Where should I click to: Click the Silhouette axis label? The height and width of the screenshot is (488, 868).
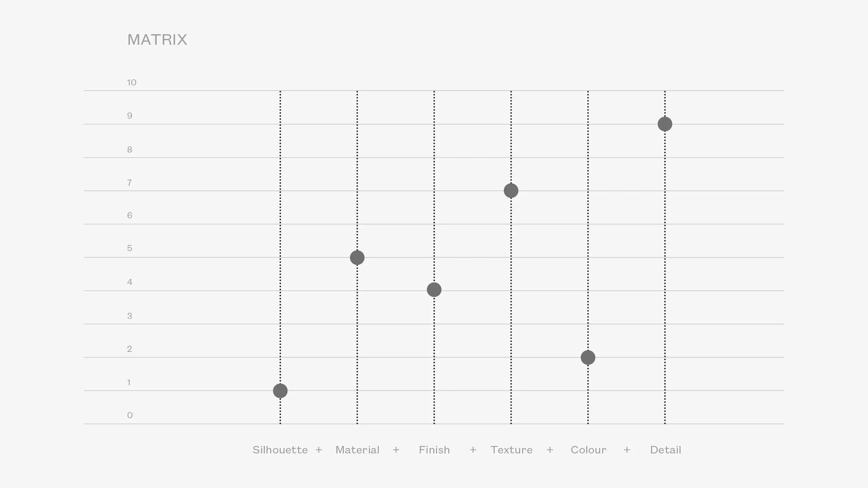(x=280, y=450)
